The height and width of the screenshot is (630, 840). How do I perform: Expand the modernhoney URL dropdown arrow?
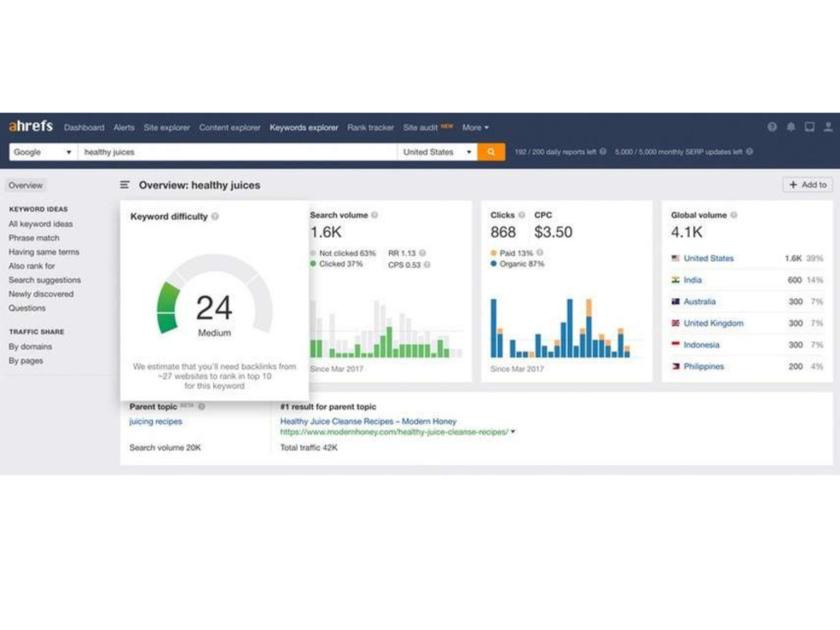pos(513,431)
